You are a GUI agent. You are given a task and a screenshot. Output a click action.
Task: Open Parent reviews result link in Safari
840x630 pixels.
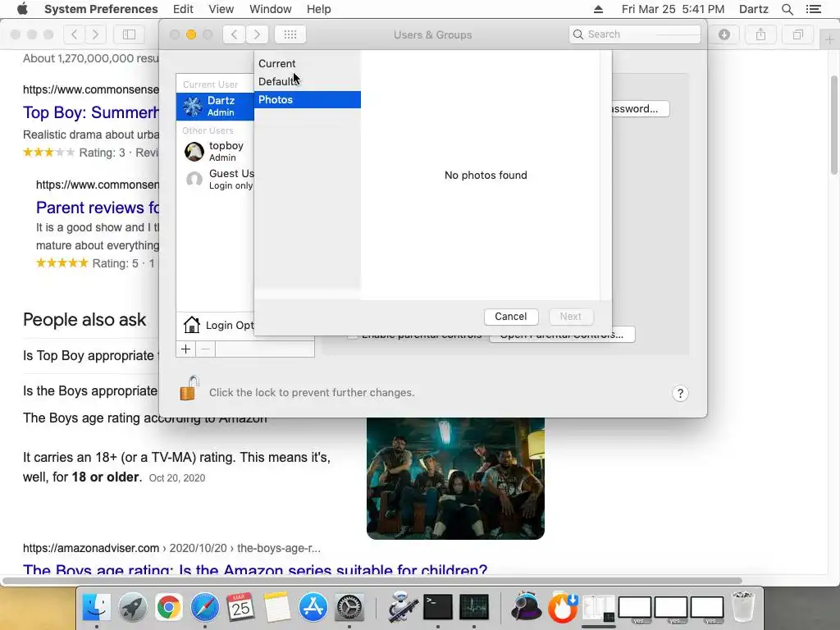[x=98, y=208]
